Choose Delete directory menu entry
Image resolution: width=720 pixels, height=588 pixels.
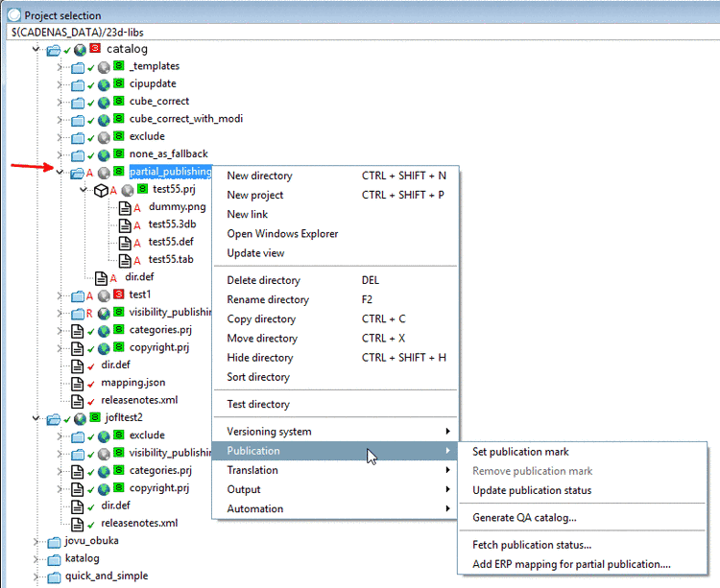[335, 280]
